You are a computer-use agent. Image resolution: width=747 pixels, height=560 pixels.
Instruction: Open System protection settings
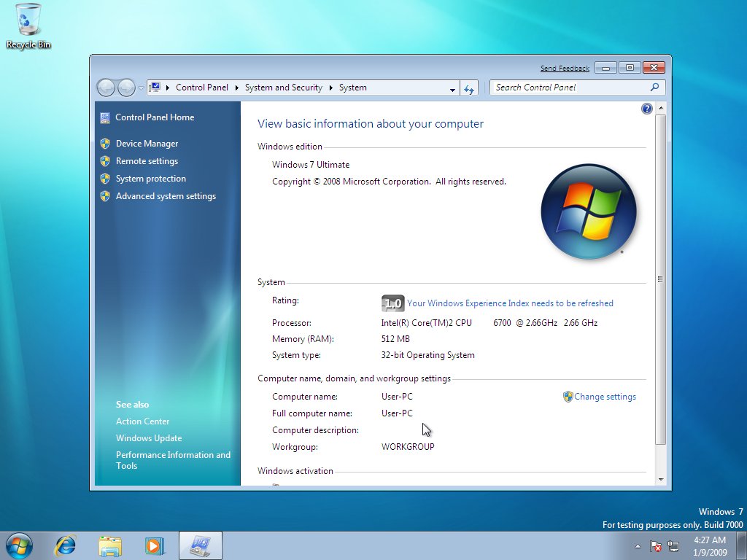point(150,179)
